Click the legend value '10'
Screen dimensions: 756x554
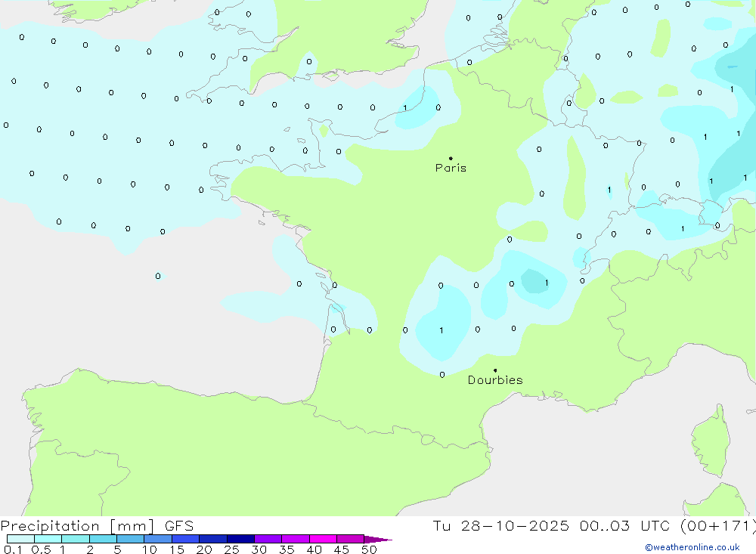(150, 549)
